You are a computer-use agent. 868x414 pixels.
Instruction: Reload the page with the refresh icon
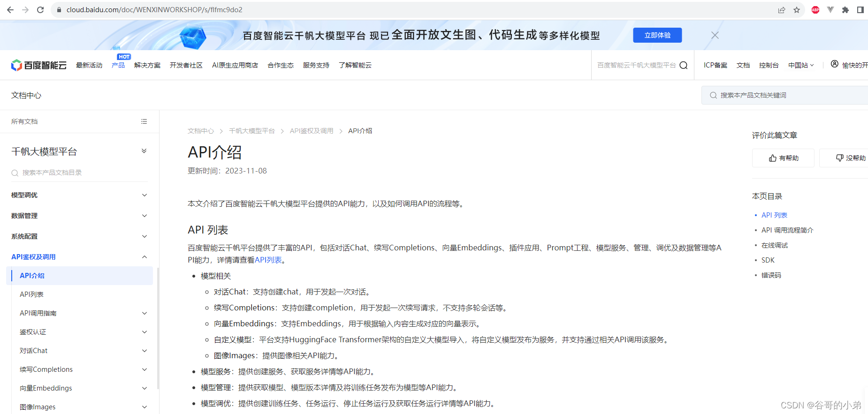[x=40, y=9]
